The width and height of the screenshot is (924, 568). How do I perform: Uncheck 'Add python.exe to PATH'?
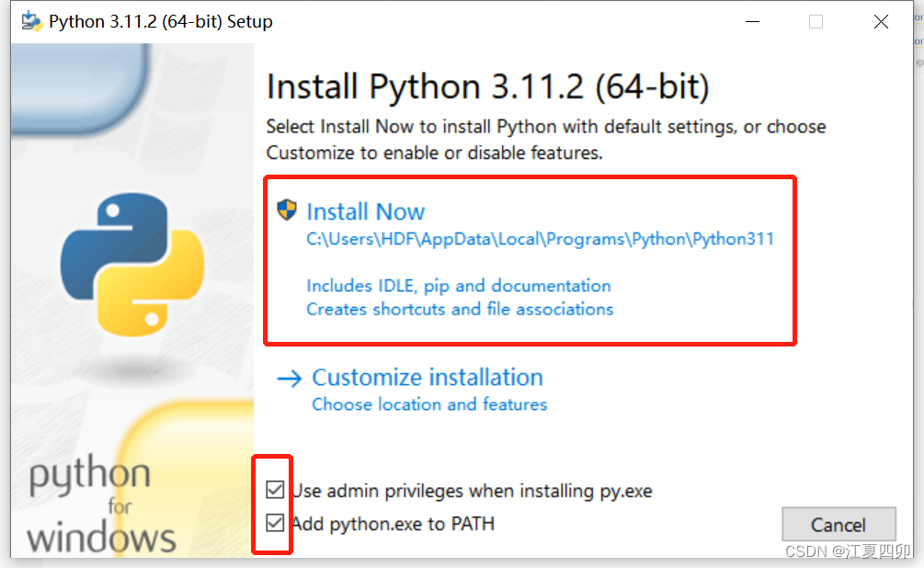coord(273,523)
